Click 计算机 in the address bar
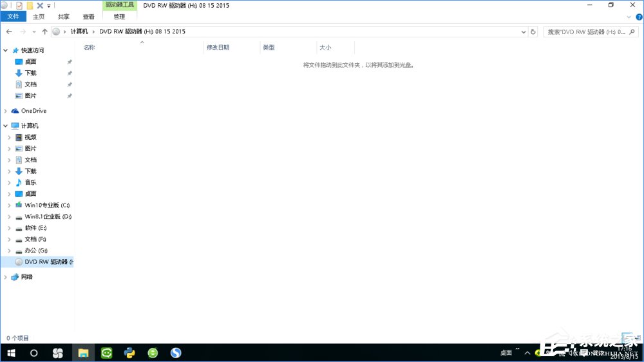Screen dimensions: 644x362 tap(79, 31)
